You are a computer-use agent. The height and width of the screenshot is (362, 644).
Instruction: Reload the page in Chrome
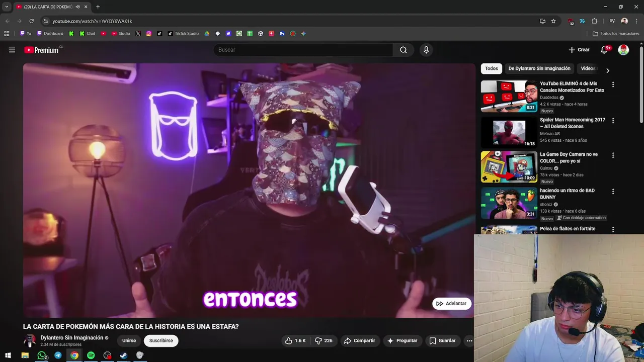coord(31,21)
